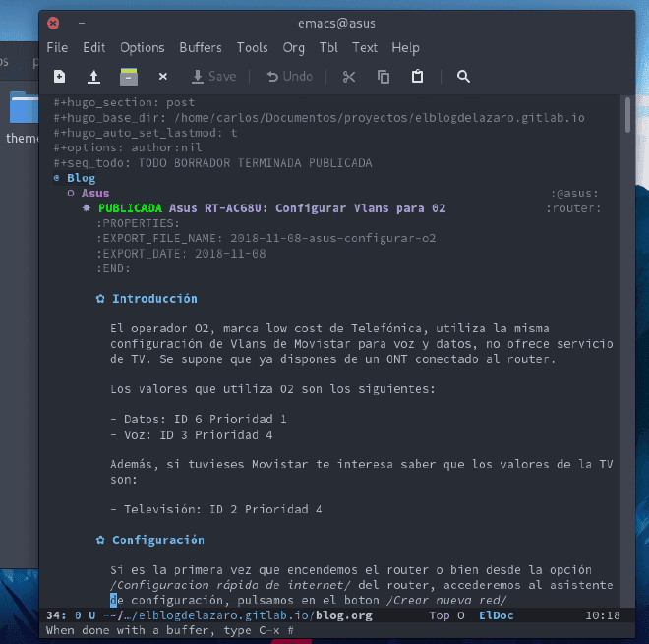Click the Blog heading text
This screenshot has width=649, height=644.
pyautogui.click(x=81, y=178)
